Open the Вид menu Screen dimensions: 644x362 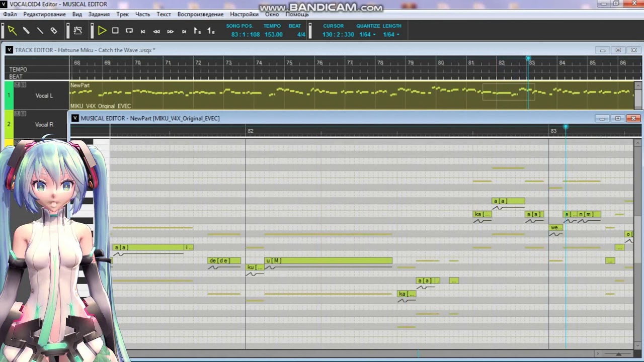coord(77,15)
